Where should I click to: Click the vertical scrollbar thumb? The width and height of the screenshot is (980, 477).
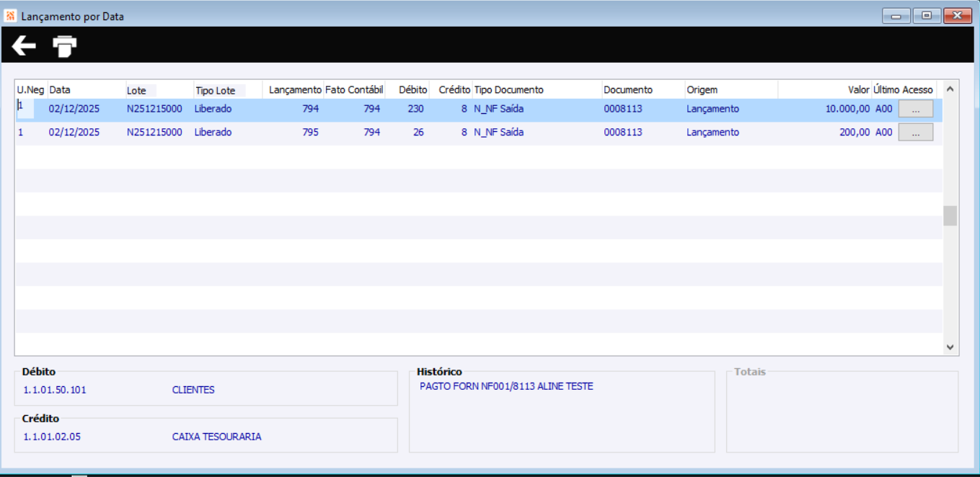click(x=950, y=215)
